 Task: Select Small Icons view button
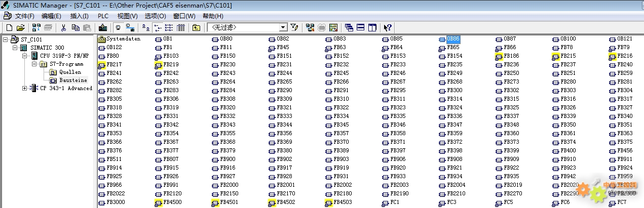[x=158, y=27]
